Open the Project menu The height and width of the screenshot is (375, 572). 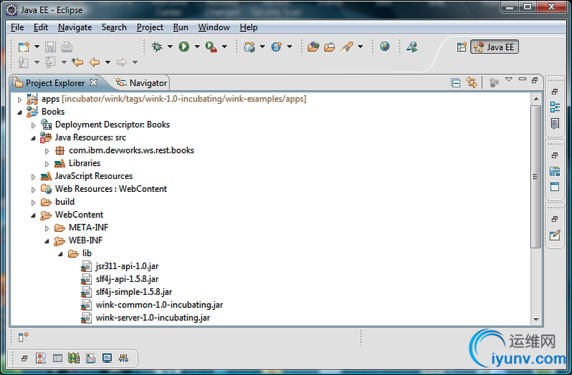pos(150,27)
